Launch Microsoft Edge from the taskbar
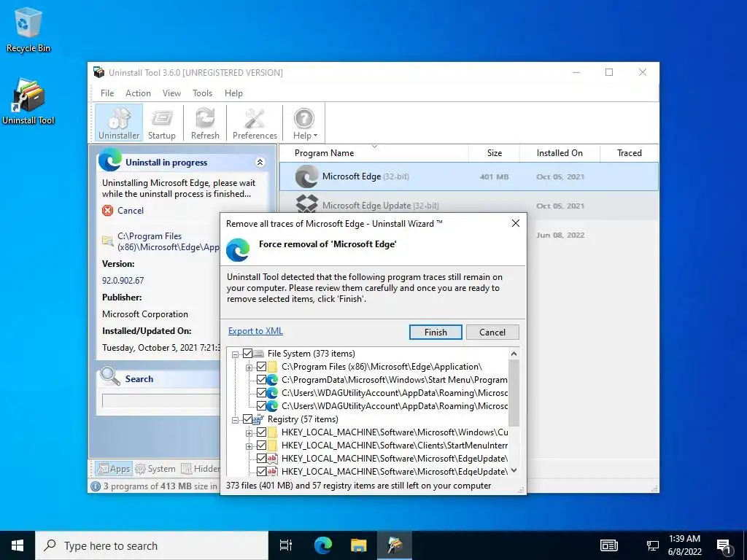747x560 pixels. click(323, 545)
